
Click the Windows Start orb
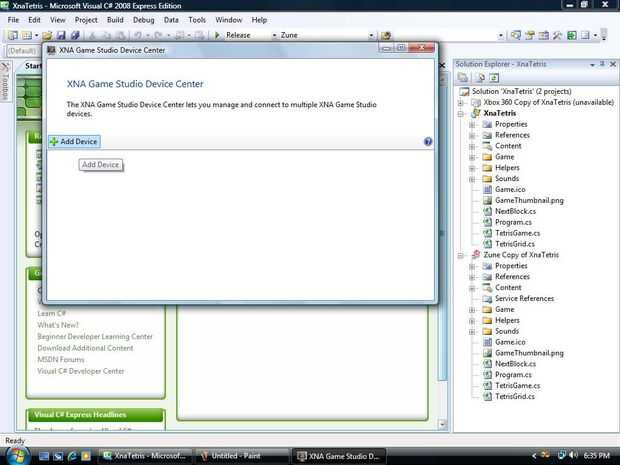16,456
